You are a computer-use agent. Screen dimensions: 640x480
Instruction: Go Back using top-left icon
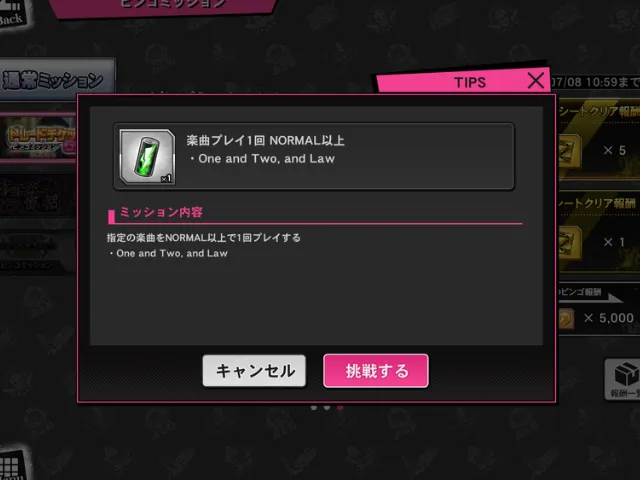12,12
